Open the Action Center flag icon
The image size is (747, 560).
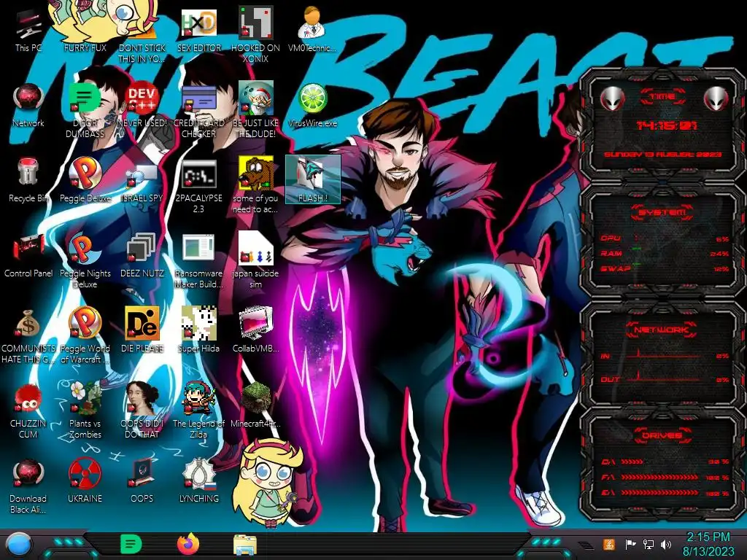630,544
